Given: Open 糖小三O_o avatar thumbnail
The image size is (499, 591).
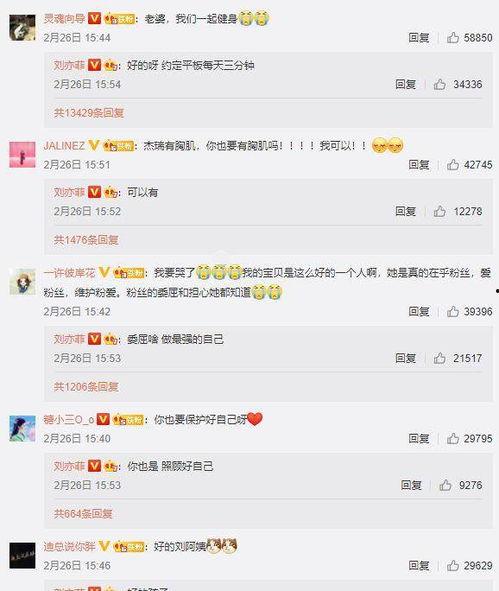Looking at the screenshot, I should [x=22, y=429].
